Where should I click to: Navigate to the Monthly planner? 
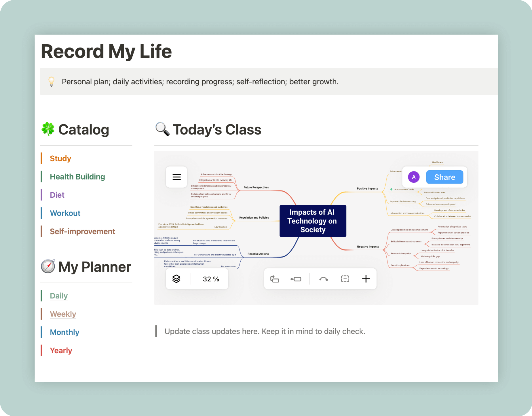pos(64,332)
